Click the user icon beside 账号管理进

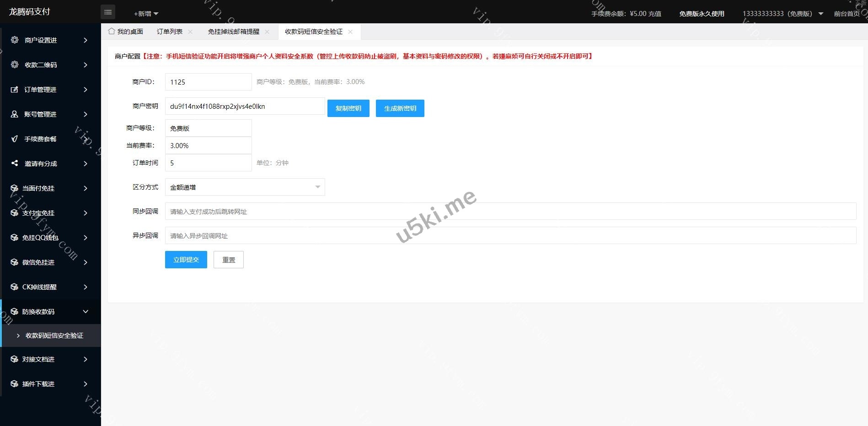[x=15, y=114]
